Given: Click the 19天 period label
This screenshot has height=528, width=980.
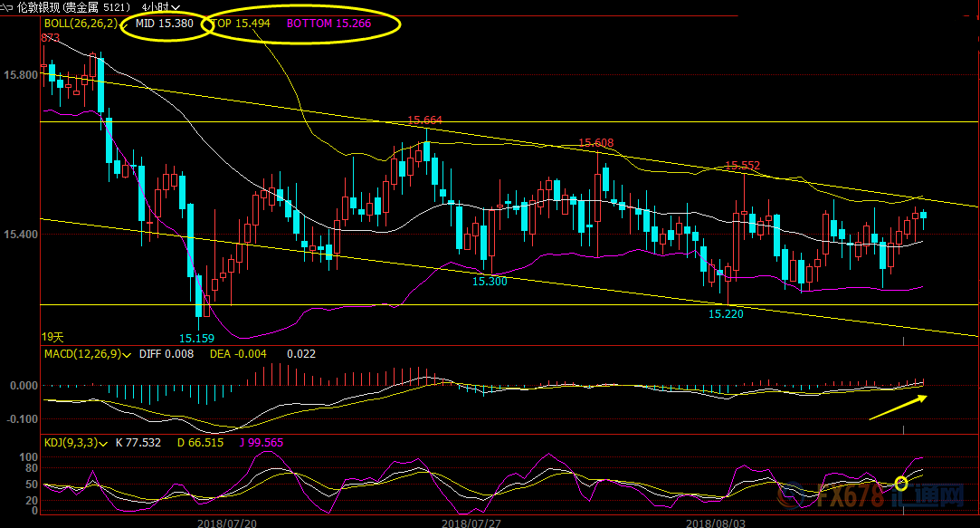Looking at the screenshot, I should point(52,337).
